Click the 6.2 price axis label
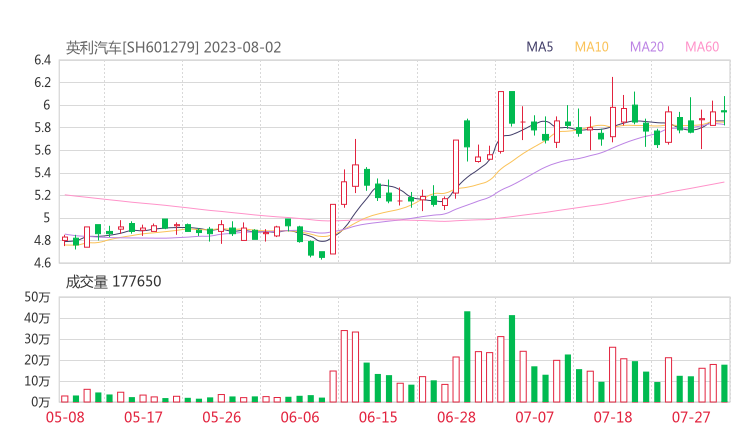 [x=42, y=83]
